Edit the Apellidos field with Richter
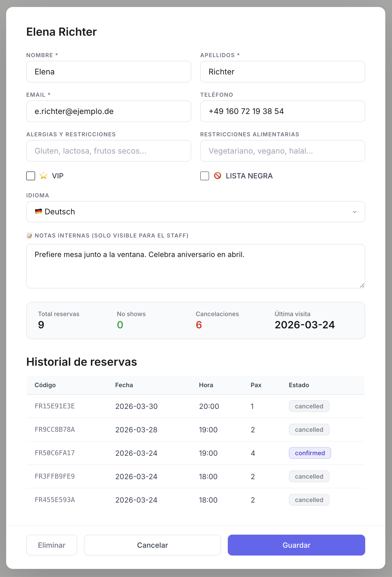392x577 pixels. tap(283, 72)
